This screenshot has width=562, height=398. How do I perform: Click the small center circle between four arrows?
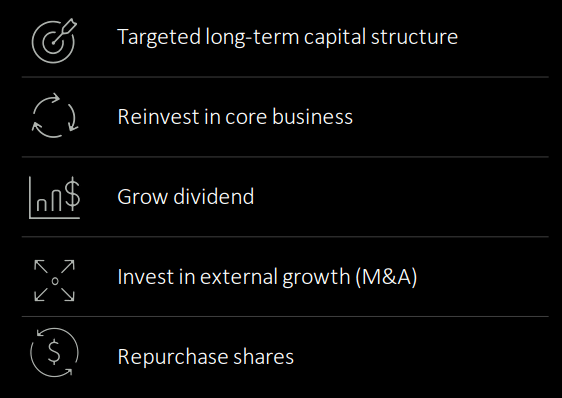(55, 281)
